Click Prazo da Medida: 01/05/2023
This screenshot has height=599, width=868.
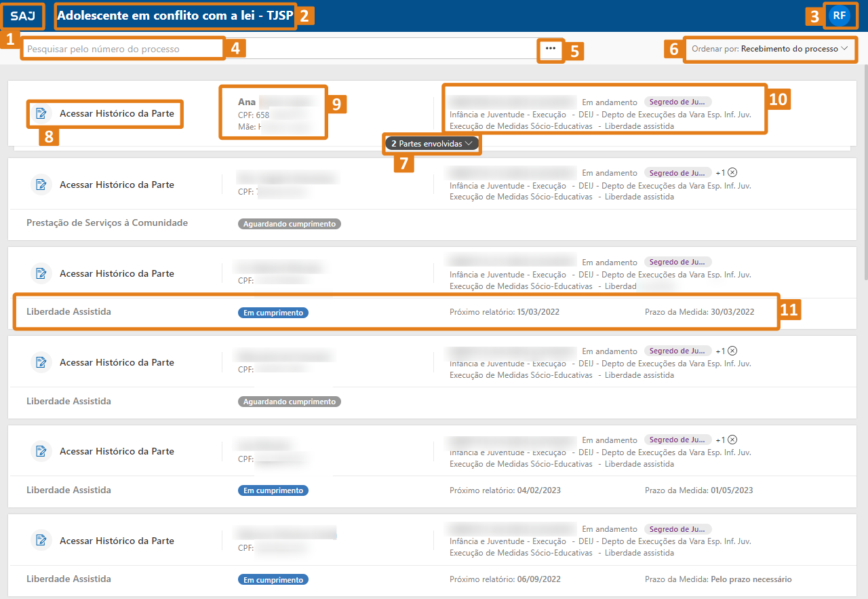click(698, 490)
